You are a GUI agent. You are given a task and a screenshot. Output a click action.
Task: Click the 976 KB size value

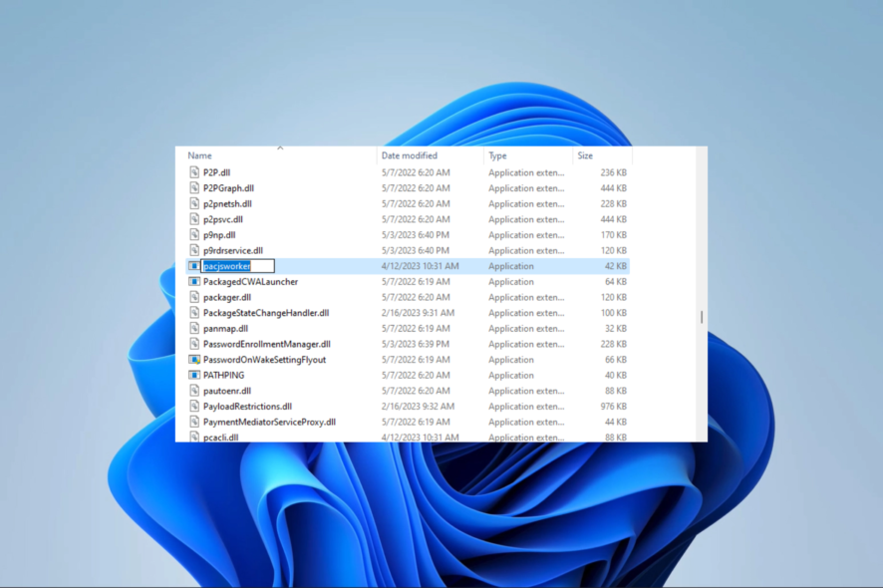(x=613, y=406)
